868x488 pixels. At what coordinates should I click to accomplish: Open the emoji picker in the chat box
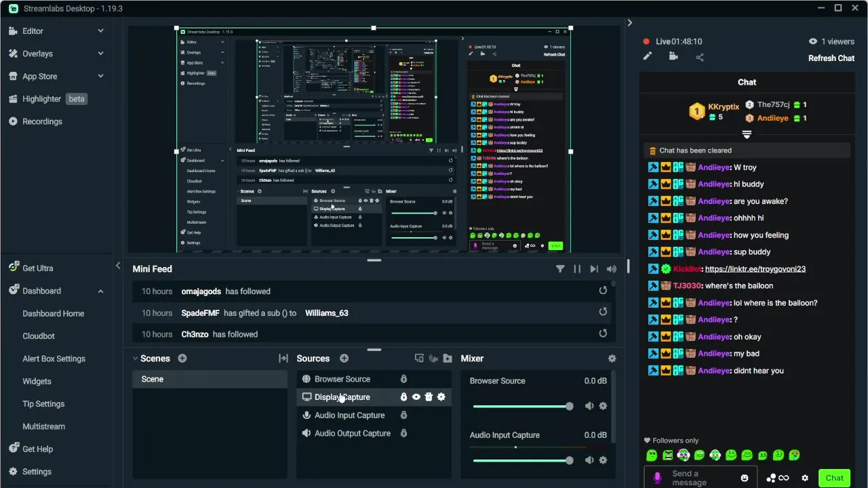[x=745, y=478]
